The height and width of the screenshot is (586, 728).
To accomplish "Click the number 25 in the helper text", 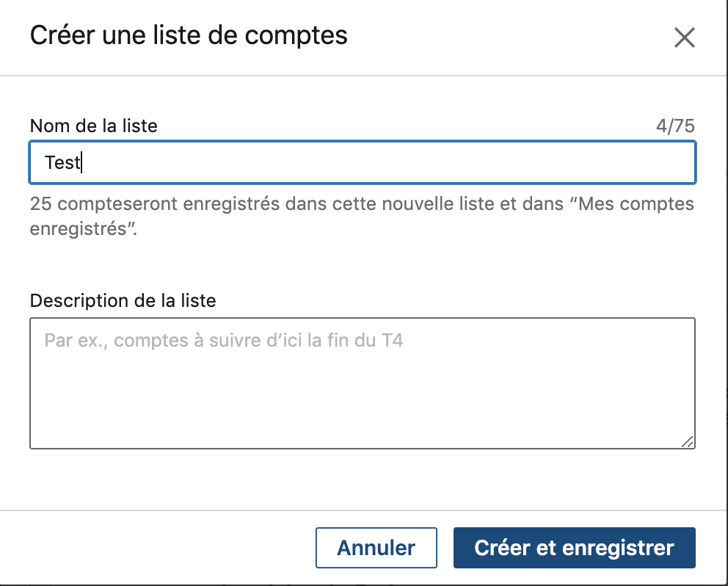I will click(x=41, y=204).
